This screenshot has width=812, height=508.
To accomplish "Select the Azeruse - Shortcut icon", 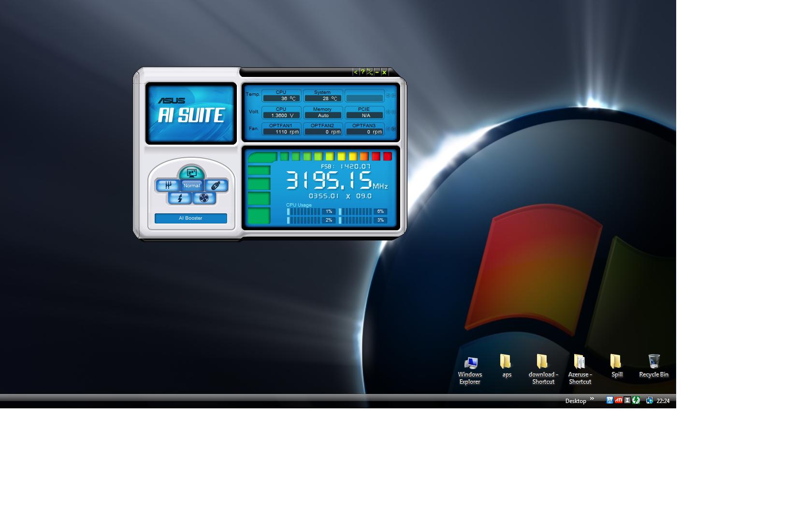I will point(580,370).
